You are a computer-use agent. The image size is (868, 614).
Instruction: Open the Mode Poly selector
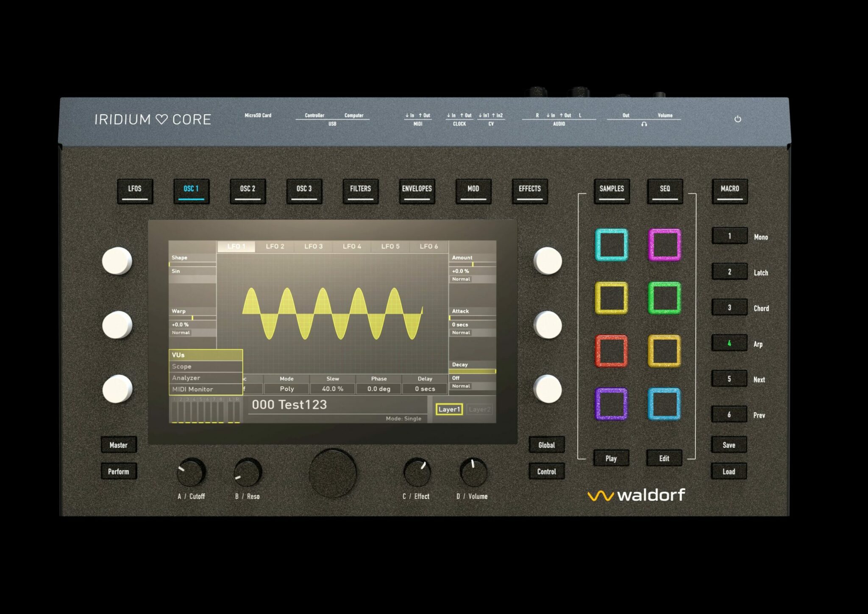coord(287,389)
